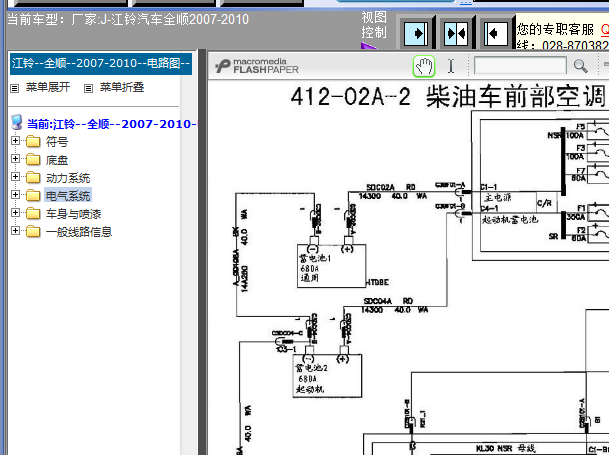
Task: Select the FlashPaper hand pan tool
Action: click(x=424, y=66)
